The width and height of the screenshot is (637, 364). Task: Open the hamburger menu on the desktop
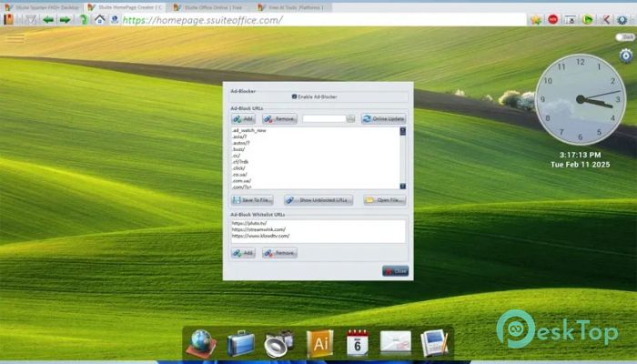click(15, 38)
